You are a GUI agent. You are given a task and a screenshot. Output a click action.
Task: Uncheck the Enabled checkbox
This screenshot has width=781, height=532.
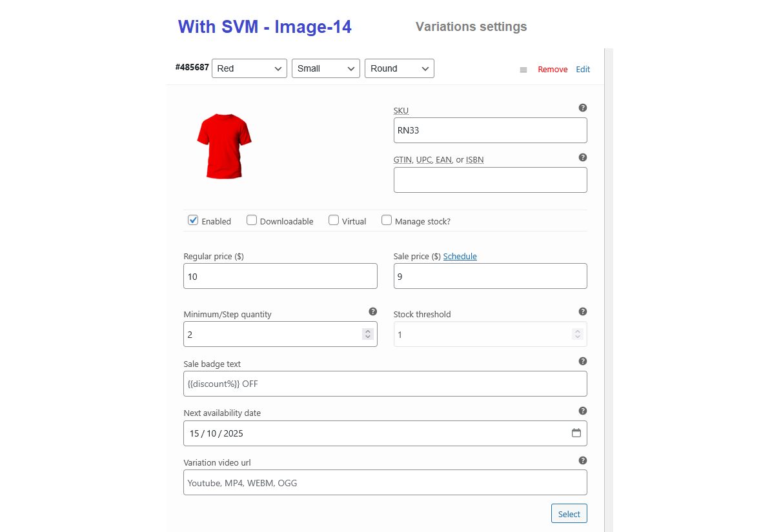(x=193, y=220)
